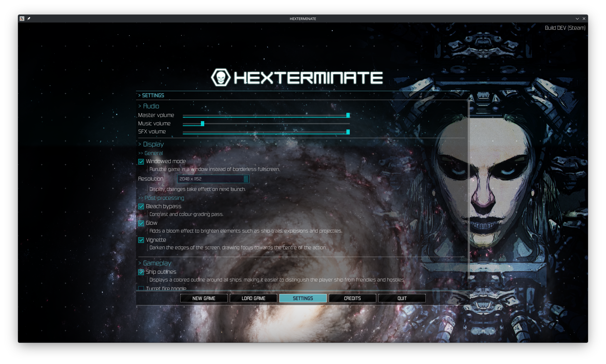Image resolution: width=606 pixels, height=364 pixels.
Task: Select the Credits menu tab
Action: click(352, 298)
